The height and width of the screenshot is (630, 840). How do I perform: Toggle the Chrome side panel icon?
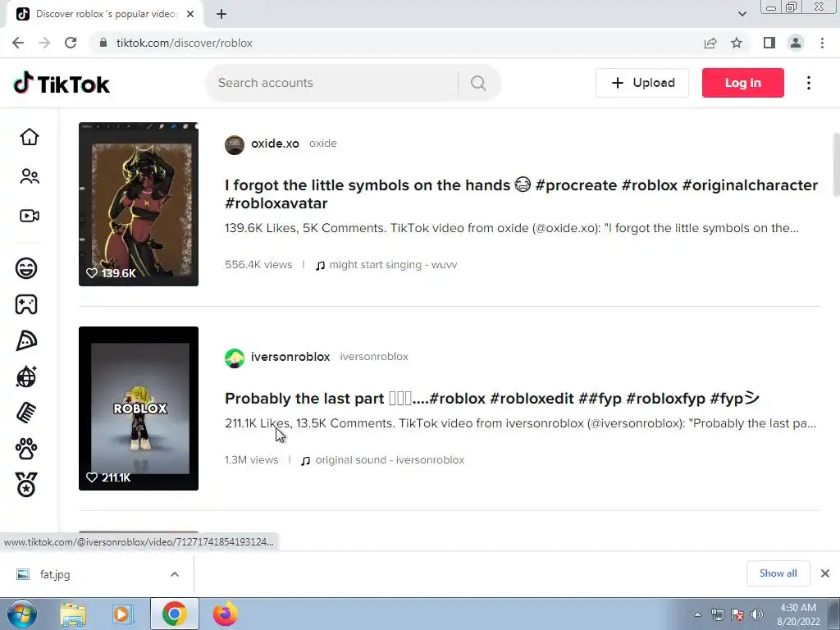769,43
